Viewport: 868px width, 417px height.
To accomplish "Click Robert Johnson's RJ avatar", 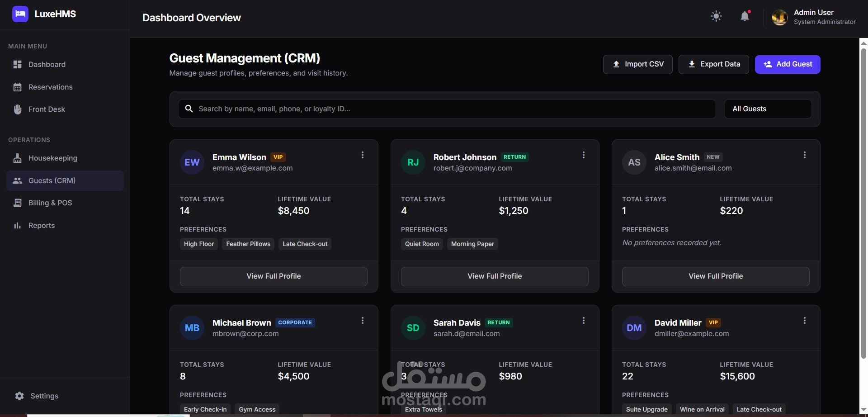I will coord(413,162).
